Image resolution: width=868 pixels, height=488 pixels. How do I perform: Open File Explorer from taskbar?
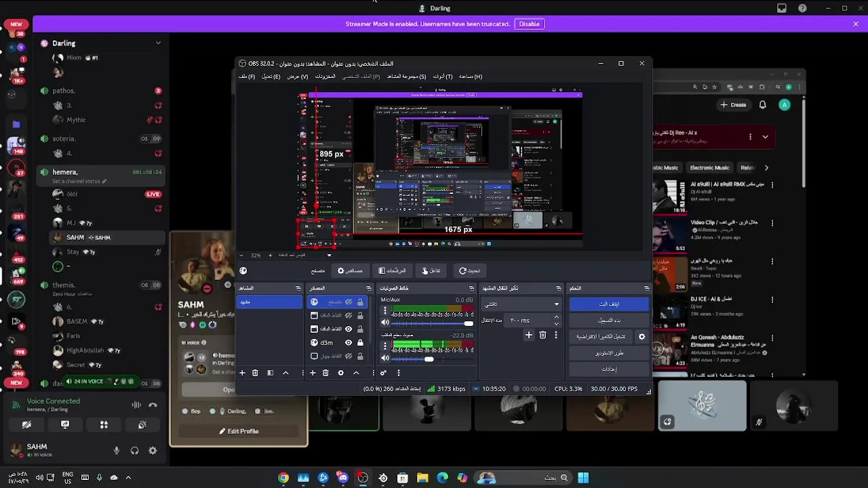422,478
